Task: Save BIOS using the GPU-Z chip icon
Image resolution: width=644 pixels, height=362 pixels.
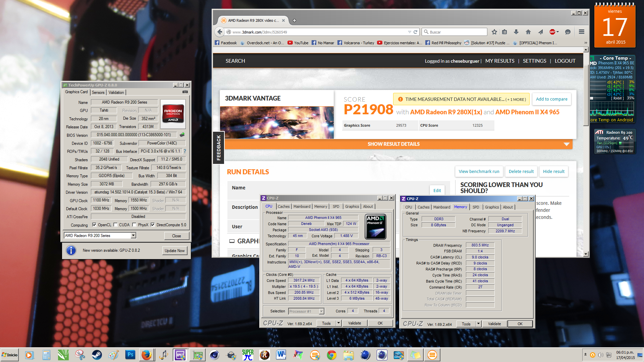Action: [x=182, y=135]
